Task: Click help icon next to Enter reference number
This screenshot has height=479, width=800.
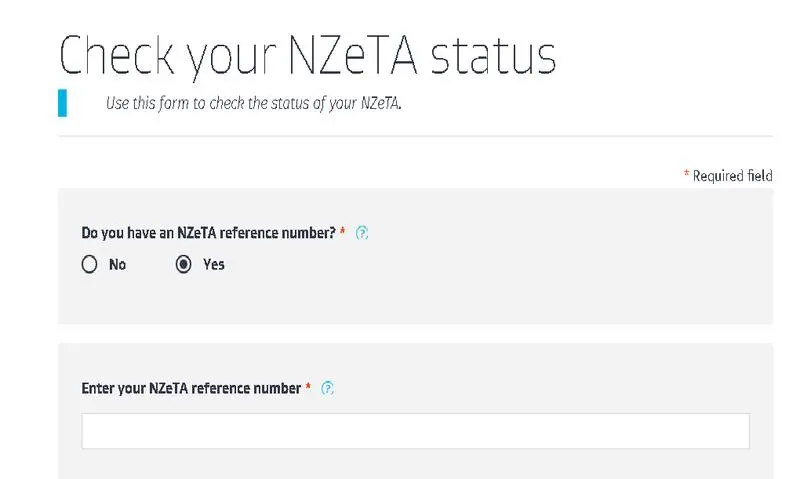Action: coord(328,388)
